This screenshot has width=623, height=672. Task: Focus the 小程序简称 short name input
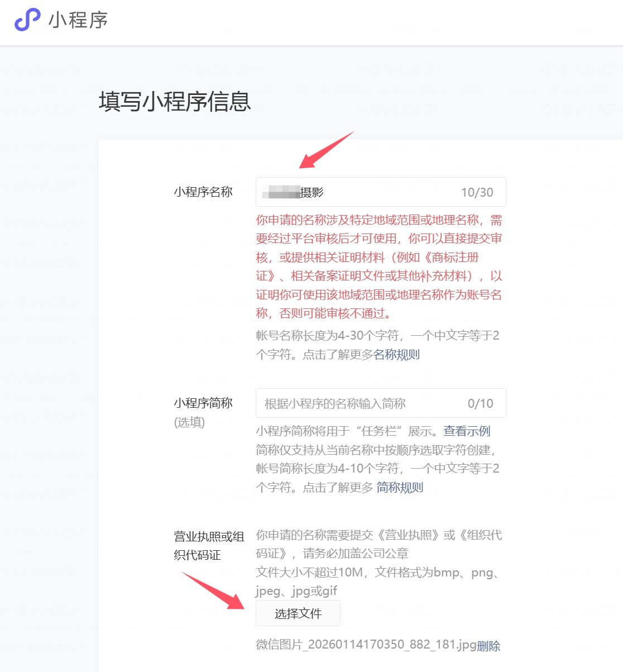tap(381, 403)
